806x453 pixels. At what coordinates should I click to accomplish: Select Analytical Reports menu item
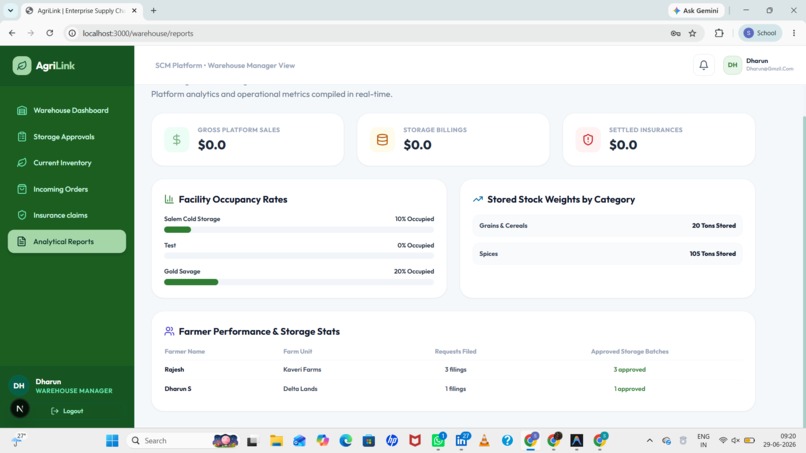[67, 241]
